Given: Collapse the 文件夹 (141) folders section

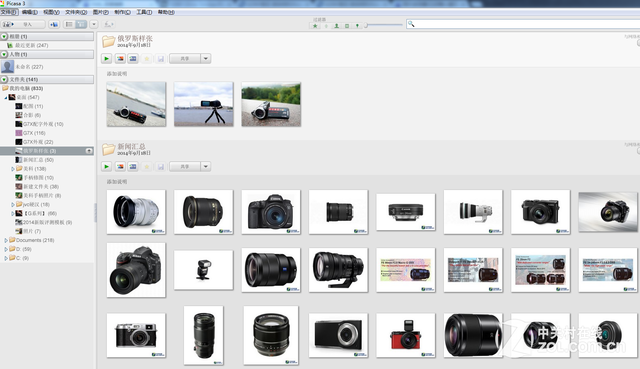Looking at the screenshot, I should [x=4, y=79].
